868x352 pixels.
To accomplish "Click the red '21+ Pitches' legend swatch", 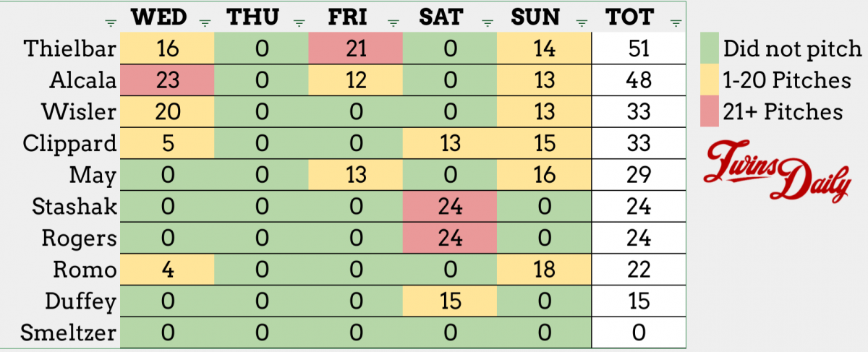I will point(709,112).
